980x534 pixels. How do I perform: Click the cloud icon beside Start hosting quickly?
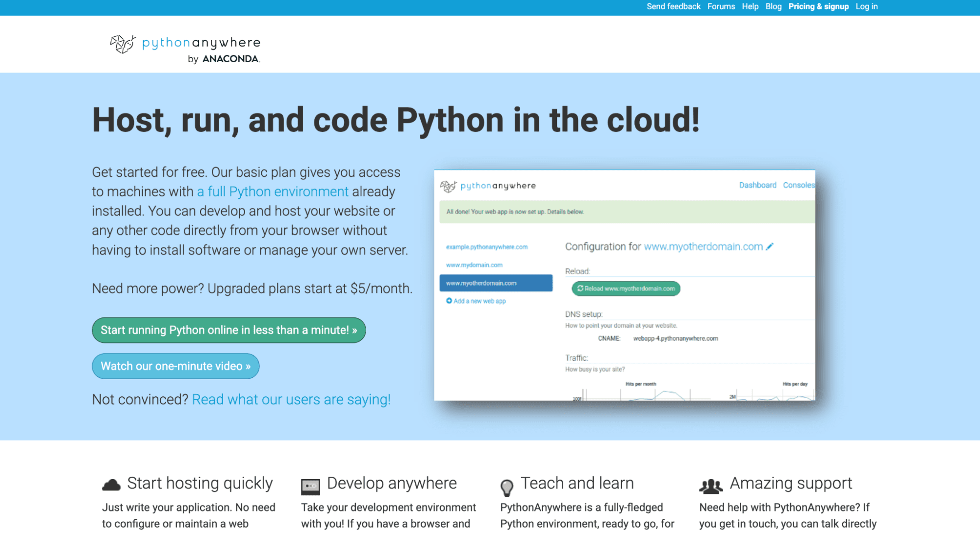(x=111, y=485)
